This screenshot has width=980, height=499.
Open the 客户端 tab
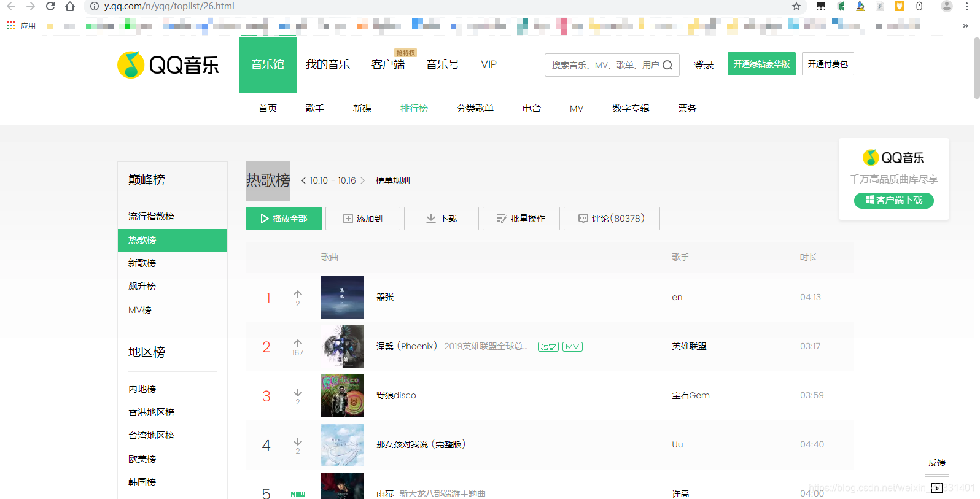coord(388,64)
